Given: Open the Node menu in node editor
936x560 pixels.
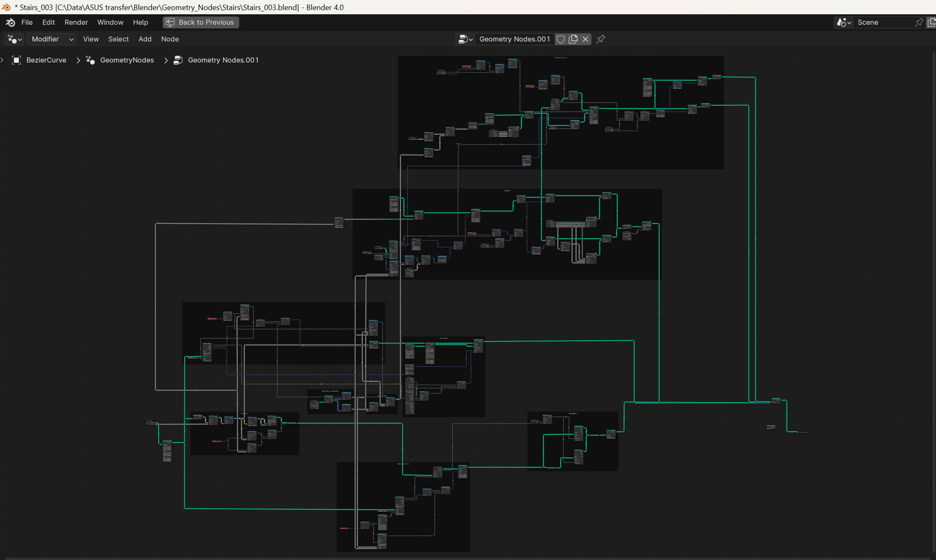Looking at the screenshot, I should click(170, 39).
